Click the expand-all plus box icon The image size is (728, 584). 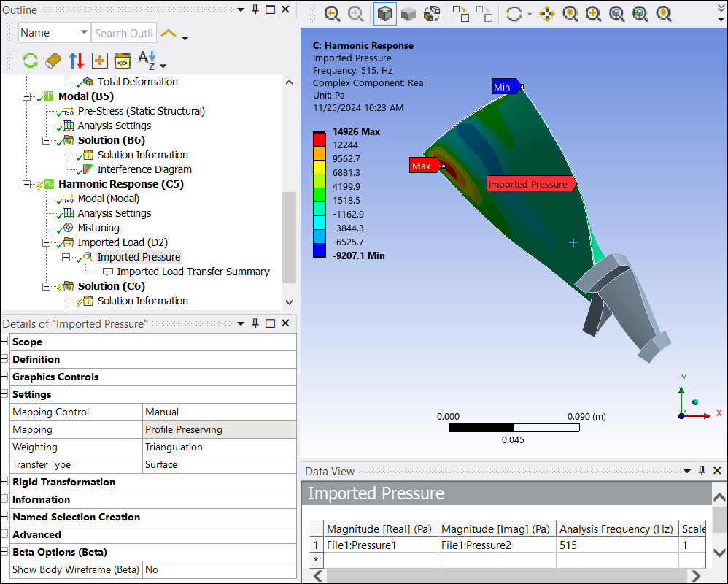pos(100,60)
